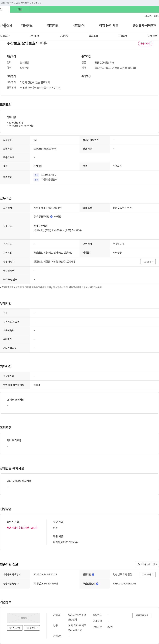This screenshot has width=159, height=644.
Task: Open 지도 보기 for 경상남도 거창군청
Action: 148,575
